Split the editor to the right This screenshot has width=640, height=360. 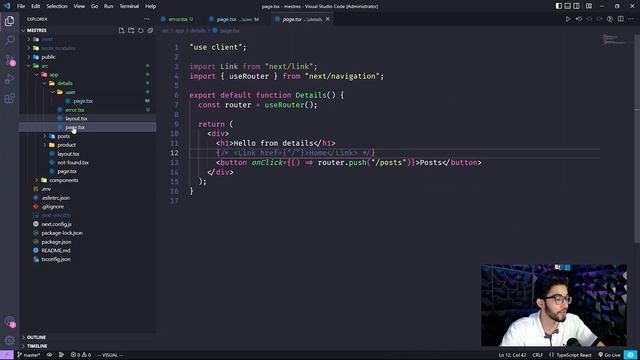[x=620, y=19]
